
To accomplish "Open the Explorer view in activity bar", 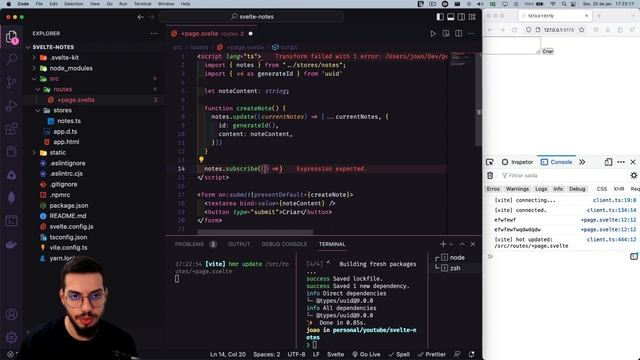I will click(x=11, y=37).
